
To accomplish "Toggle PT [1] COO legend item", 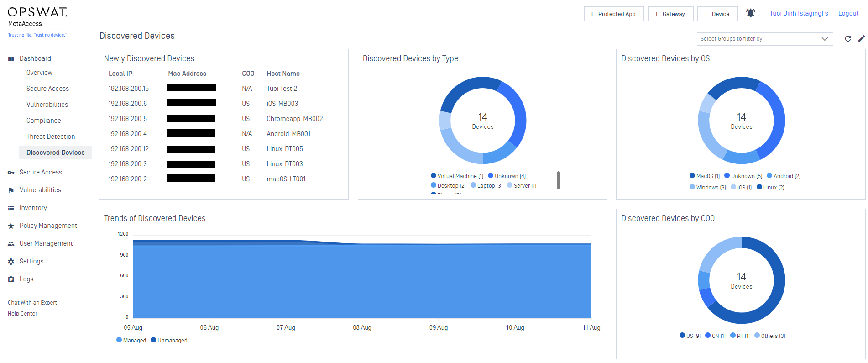I will point(740,336).
